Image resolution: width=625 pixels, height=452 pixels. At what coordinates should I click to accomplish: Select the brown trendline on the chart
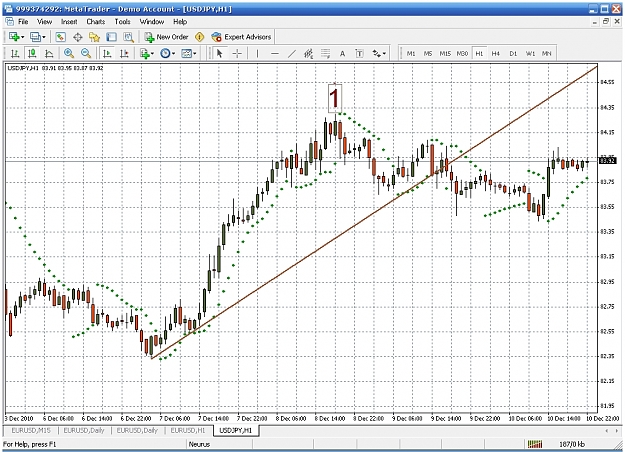[x=374, y=212]
